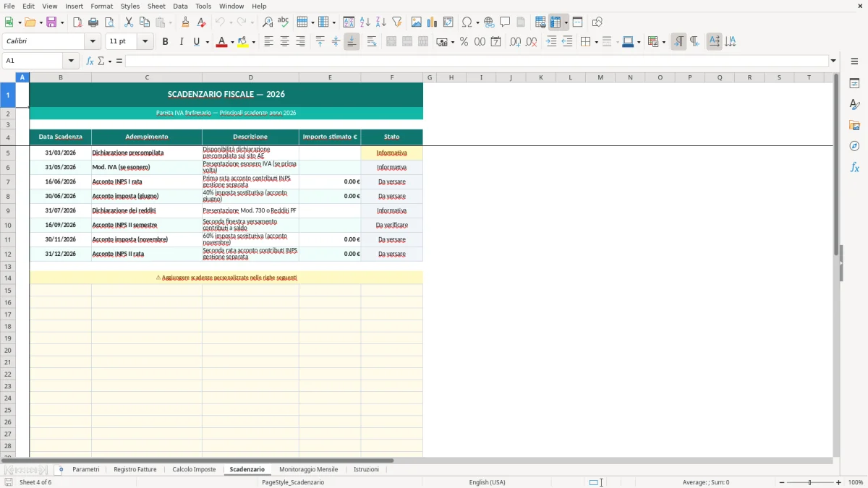The image size is (868, 488).
Task: Switch to the Calcolo Imposte sheet tab
Action: (x=194, y=469)
